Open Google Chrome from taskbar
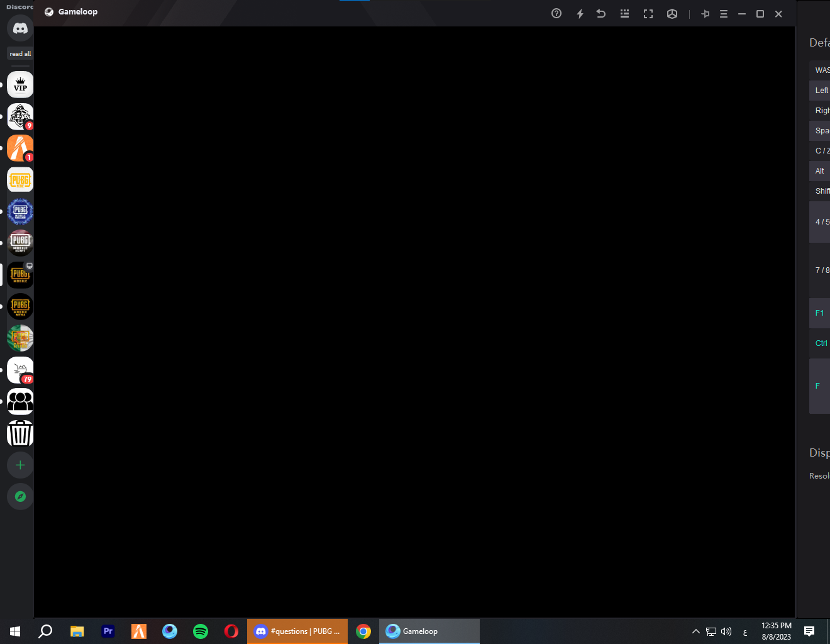The width and height of the screenshot is (830, 644). [363, 631]
